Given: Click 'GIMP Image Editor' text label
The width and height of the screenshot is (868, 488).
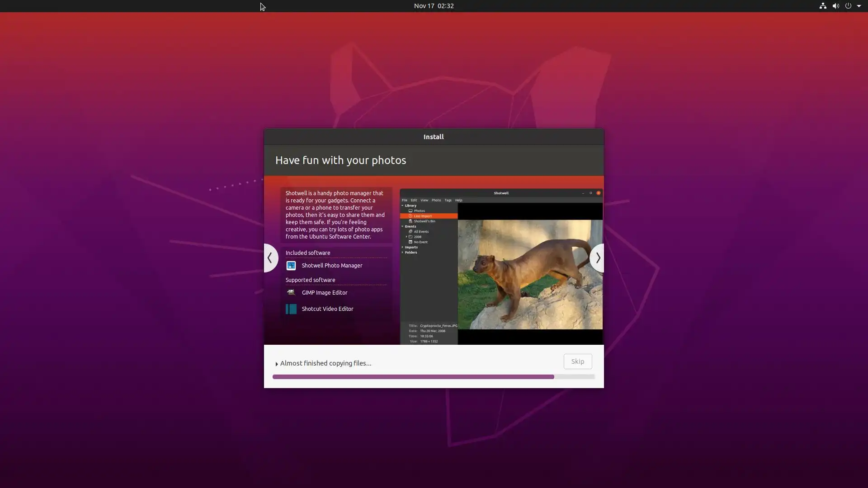Looking at the screenshot, I should 325,293.
